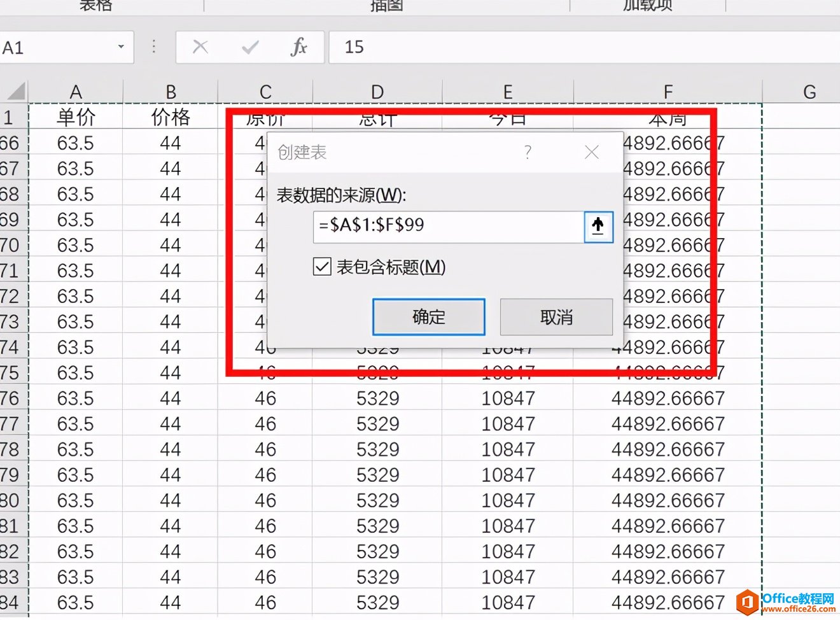Screen dimensions: 840x620
Task: Select column C header
Action: tap(265, 92)
